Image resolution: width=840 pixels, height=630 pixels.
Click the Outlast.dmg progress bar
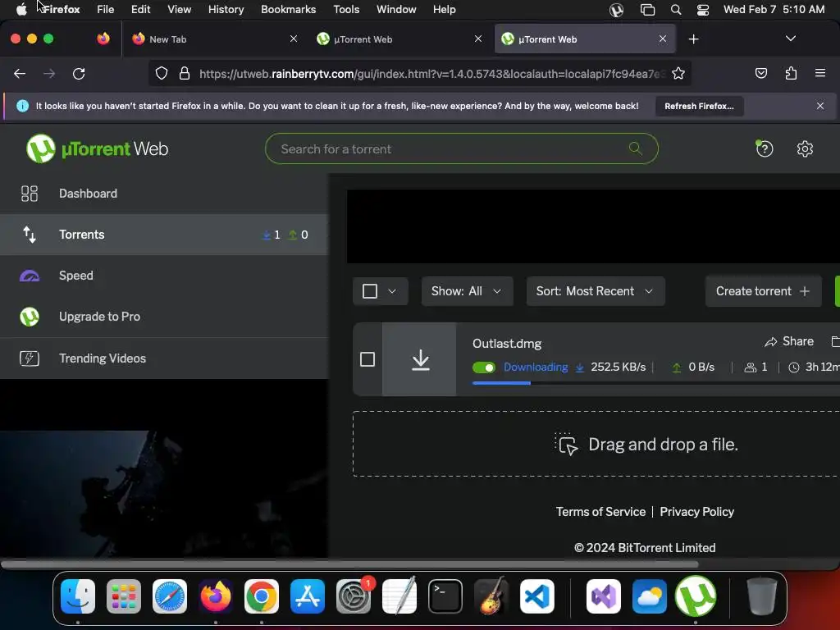coord(655,383)
